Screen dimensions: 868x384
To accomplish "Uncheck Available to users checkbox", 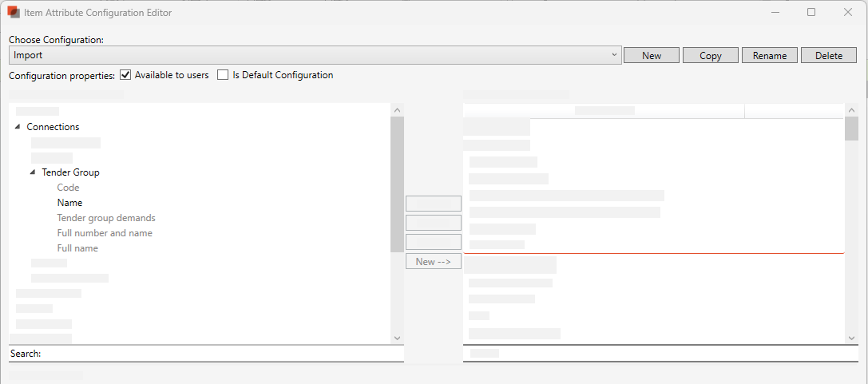I will tap(125, 75).
